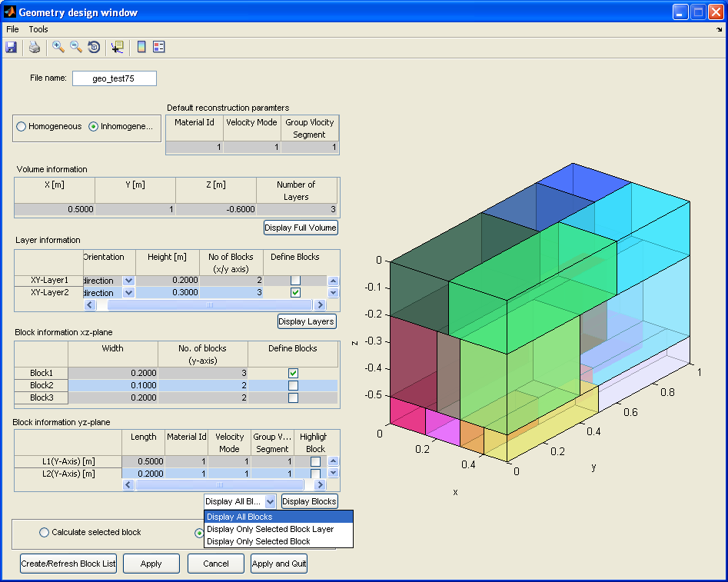The image size is (728, 582).
Task: Click layer table horizontal scrollbar thumb
Action: tap(209, 304)
